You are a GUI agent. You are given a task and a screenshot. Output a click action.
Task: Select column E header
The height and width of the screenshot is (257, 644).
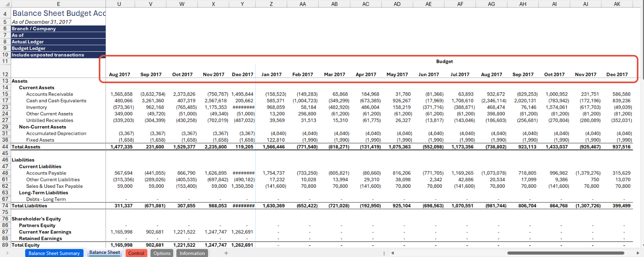pyautogui.click(x=58, y=4)
